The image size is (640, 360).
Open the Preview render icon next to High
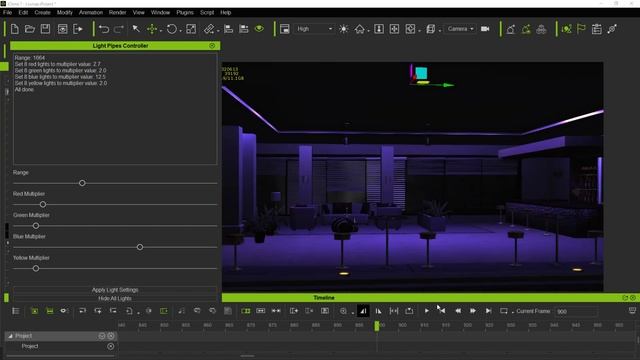point(284,29)
